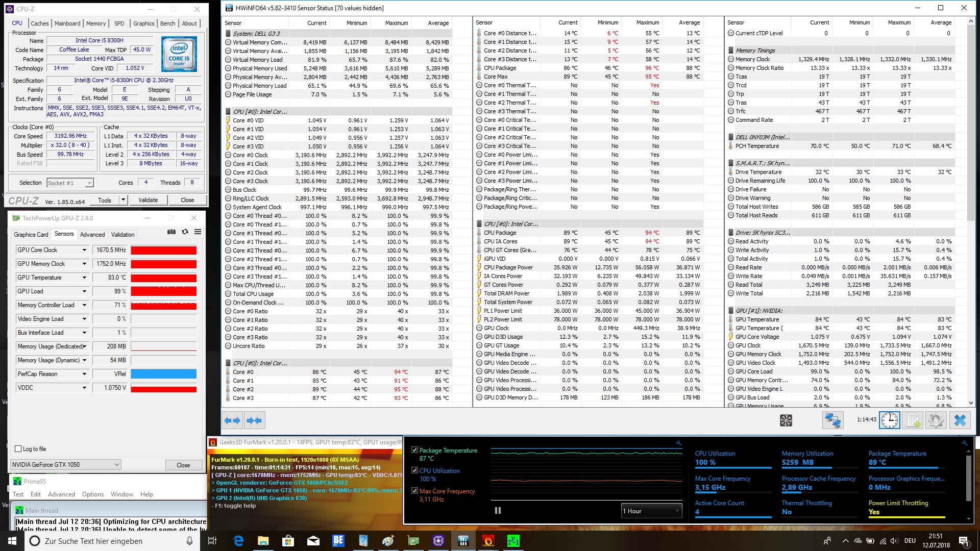Click HWiNFO vertical scrollbar down arrow
Screen dimensions: 980x551
(x=971, y=403)
